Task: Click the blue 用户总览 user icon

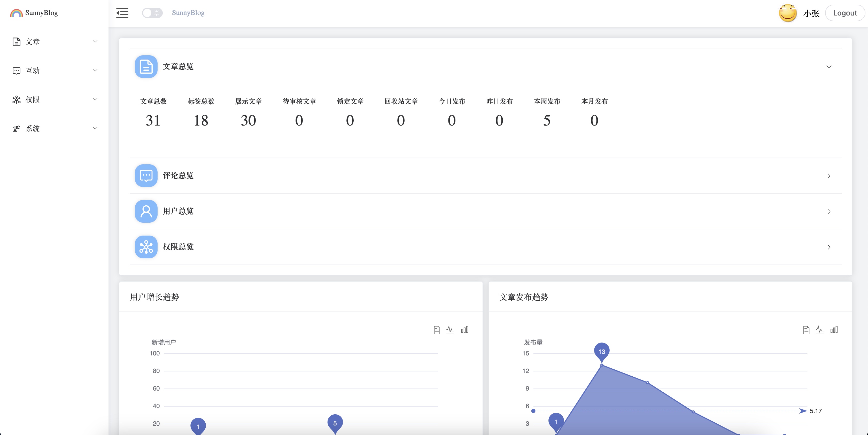Action: [x=146, y=211]
